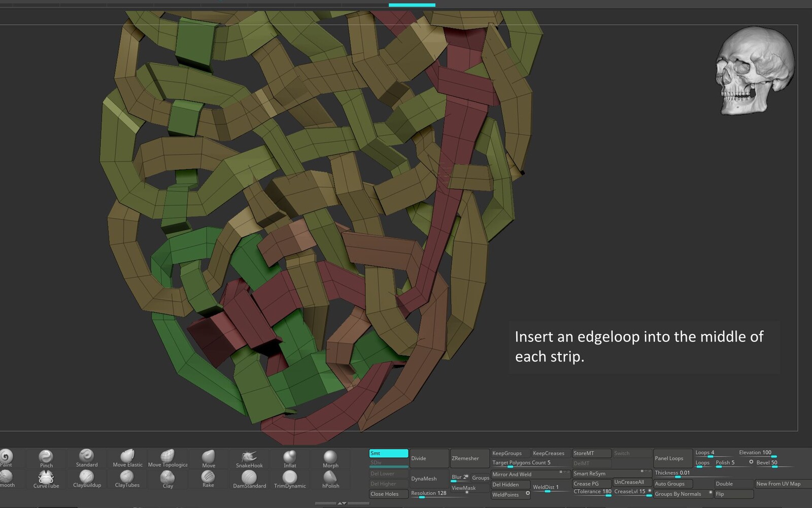Click Auto Groups

(x=672, y=484)
